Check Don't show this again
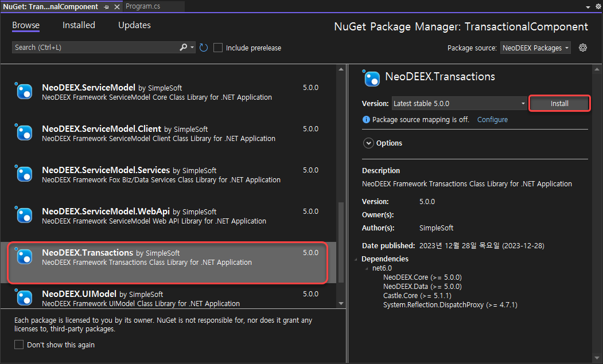The image size is (603, 364). (x=19, y=345)
